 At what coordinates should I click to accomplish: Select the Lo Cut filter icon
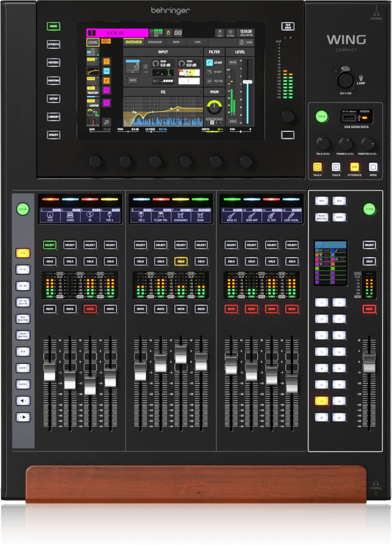tap(210, 63)
